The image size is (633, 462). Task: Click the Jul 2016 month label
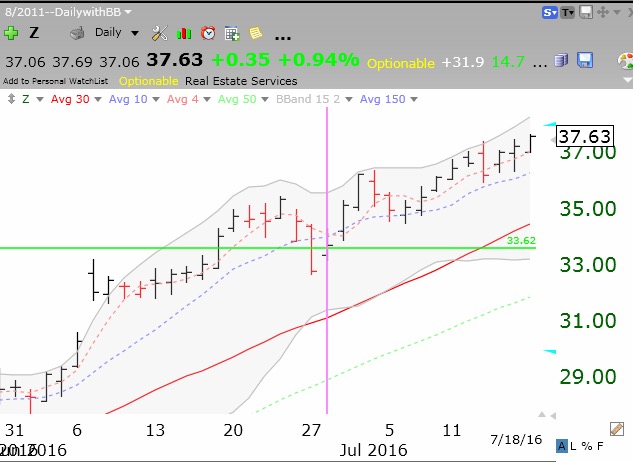[x=373, y=450]
